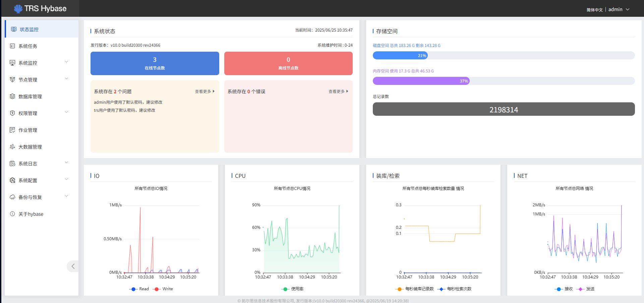Expand the system monitoring submenu chevron

click(x=66, y=62)
